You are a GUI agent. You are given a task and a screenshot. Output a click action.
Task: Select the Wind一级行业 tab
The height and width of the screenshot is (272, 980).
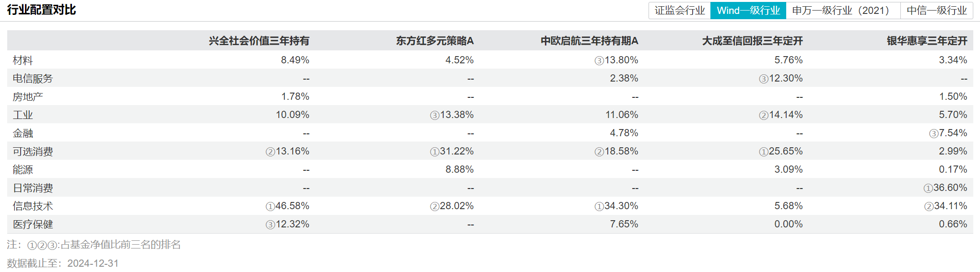748,11
